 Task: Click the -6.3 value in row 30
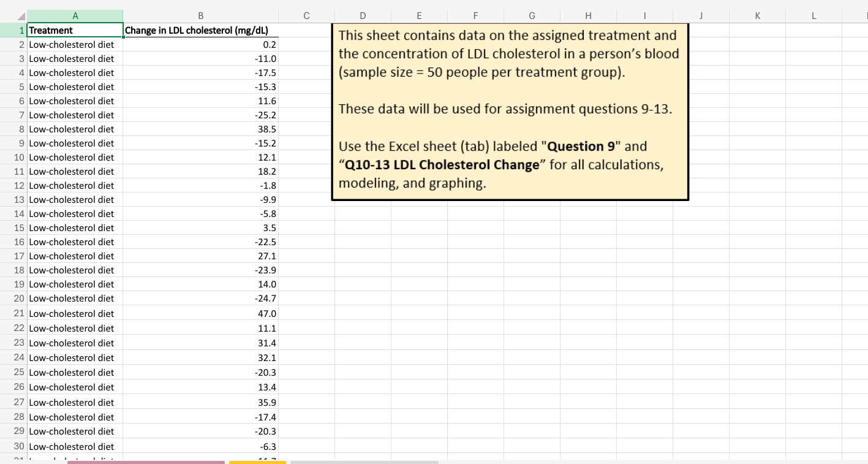pos(200,446)
